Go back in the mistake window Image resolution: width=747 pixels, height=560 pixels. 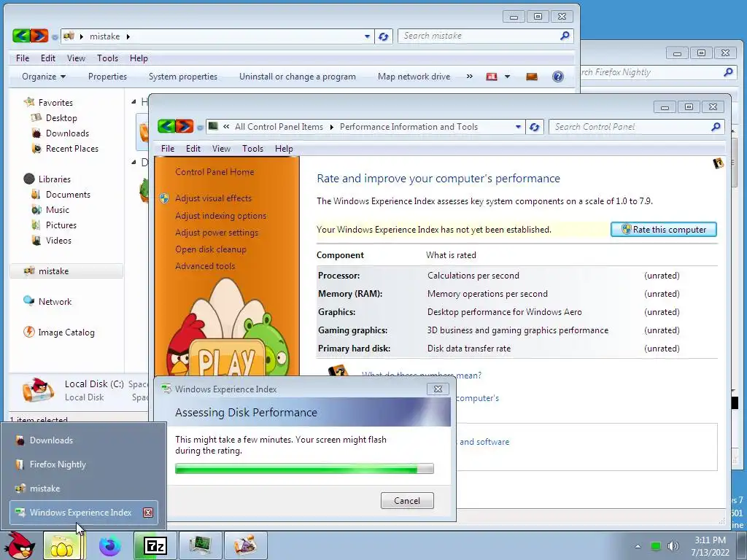(x=21, y=36)
